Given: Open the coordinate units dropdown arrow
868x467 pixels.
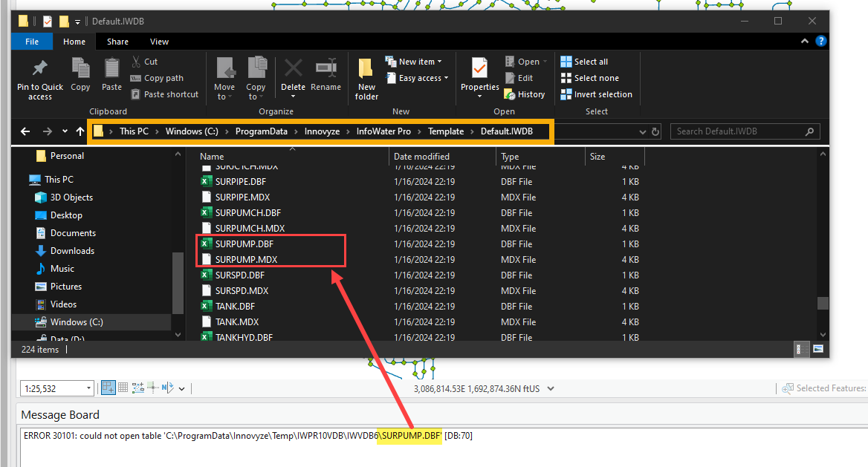Looking at the screenshot, I should pos(550,388).
